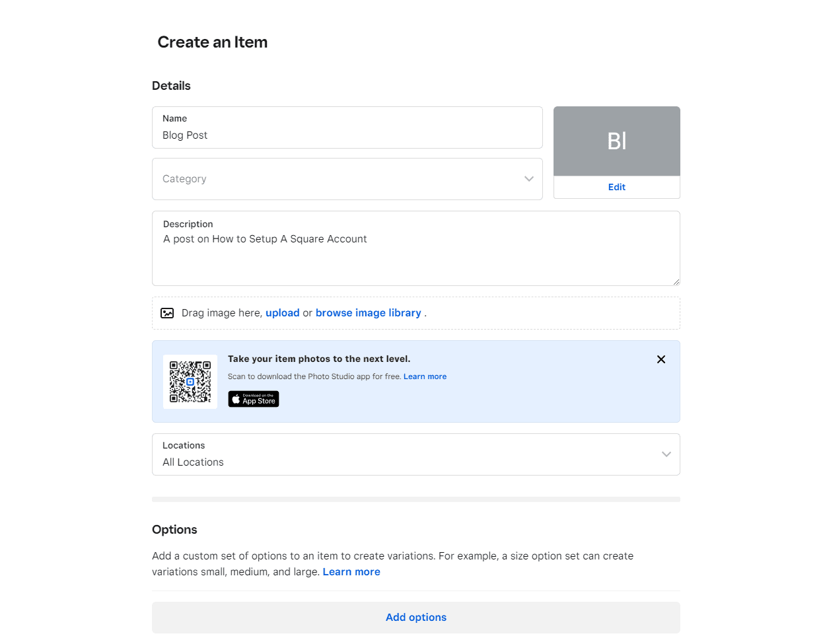Grab the Description box resize handle

pos(676,282)
